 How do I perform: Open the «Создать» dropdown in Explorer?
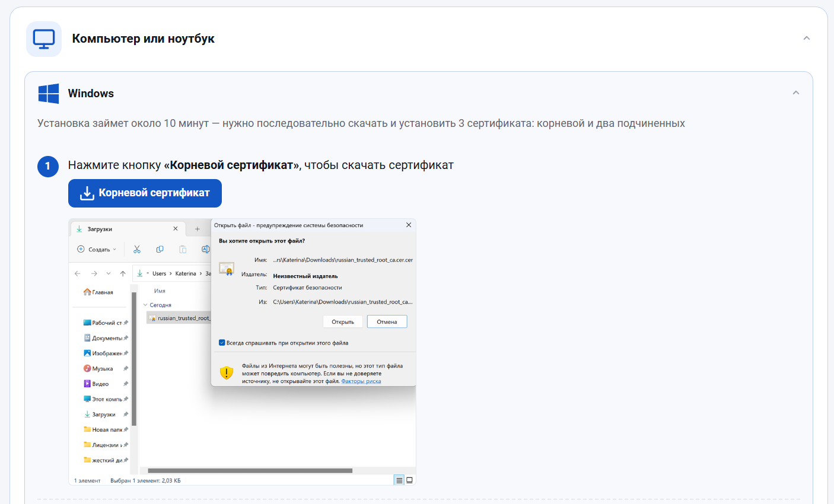pos(97,250)
